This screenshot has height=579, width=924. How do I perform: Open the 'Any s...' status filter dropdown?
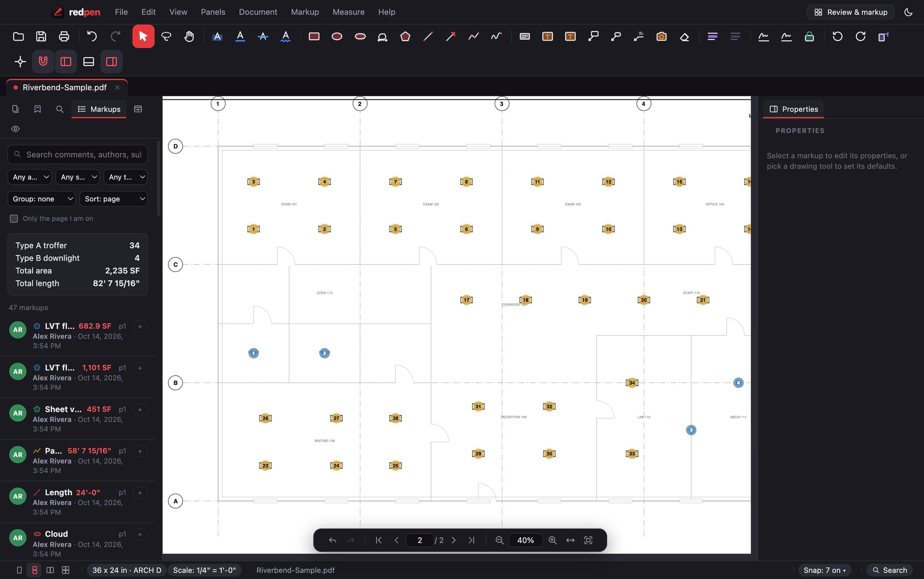(78, 177)
